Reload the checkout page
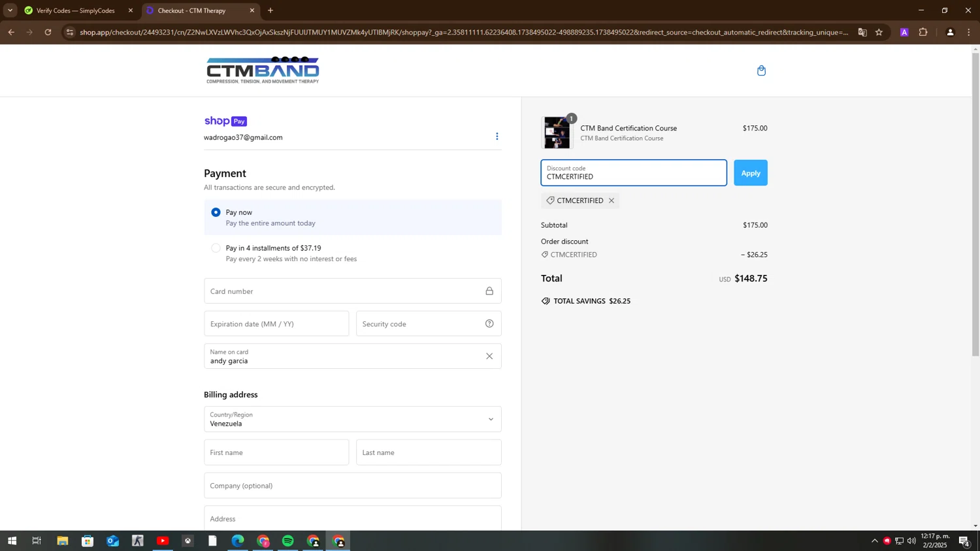This screenshot has width=980, height=551. [48, 32]
